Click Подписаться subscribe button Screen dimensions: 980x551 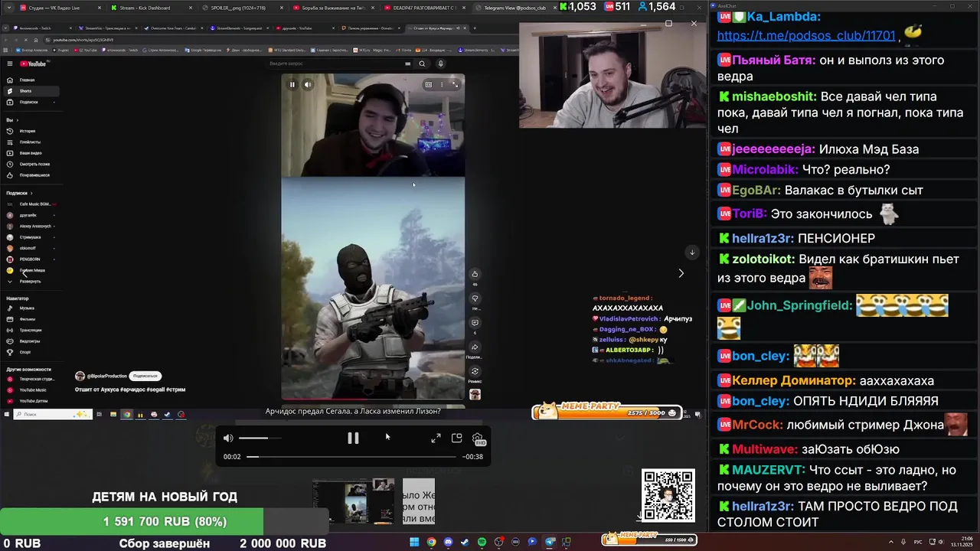tap(145, 376)
